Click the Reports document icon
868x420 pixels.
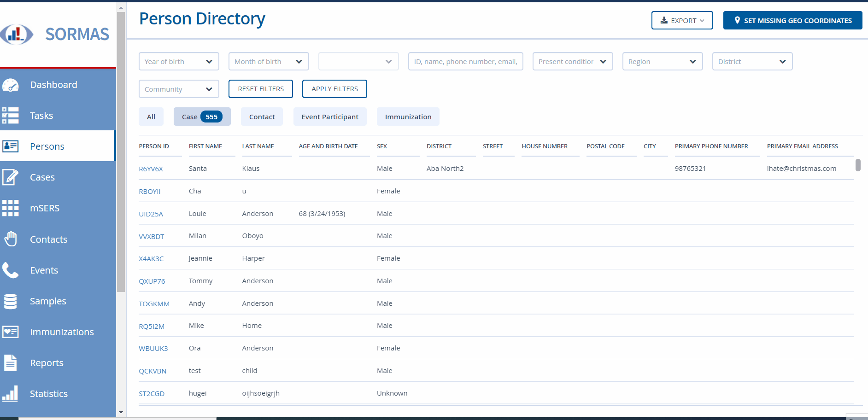point(10,363)
